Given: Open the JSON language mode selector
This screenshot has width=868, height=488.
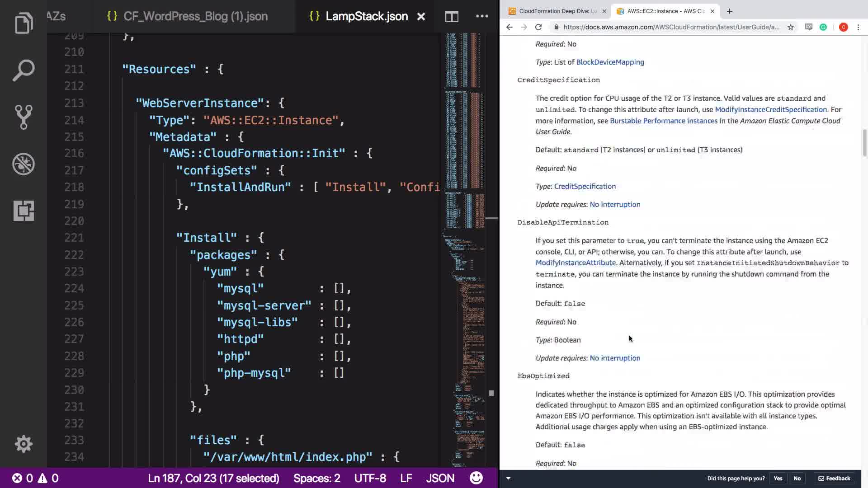Looking at the screenshot, I should 440,478.
